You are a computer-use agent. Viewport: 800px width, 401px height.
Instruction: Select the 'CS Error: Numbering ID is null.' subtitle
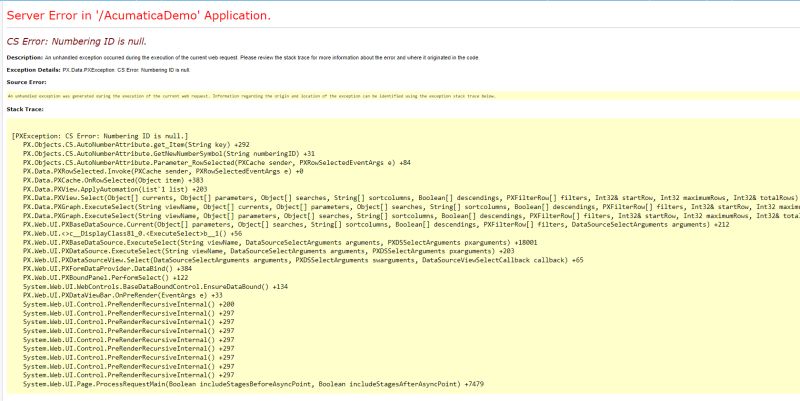77,41
